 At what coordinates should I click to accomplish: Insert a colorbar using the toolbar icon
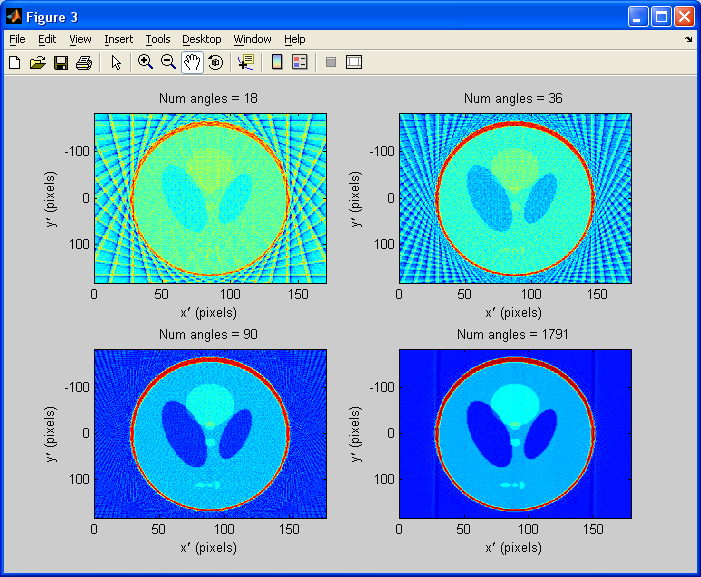(277, 62)
